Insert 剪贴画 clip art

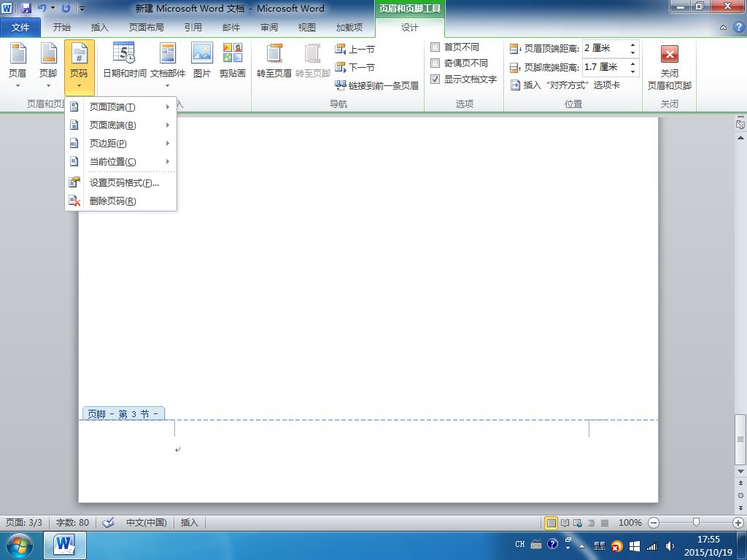(x=233, y=61)
